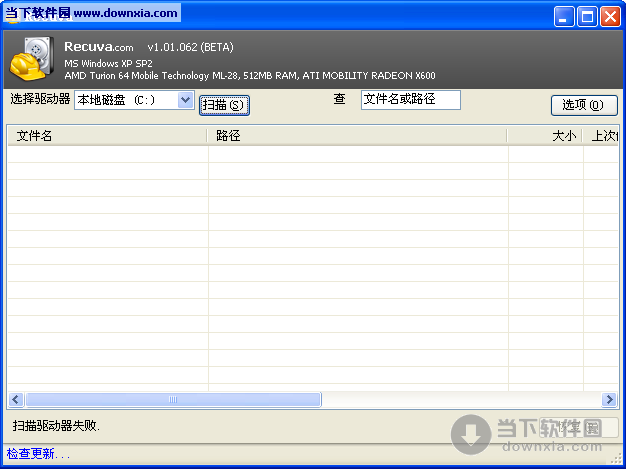This screenshot has height=469, width=626.
Task: Click the 扫描(S) scan button
Action: [x=224, y=105]
